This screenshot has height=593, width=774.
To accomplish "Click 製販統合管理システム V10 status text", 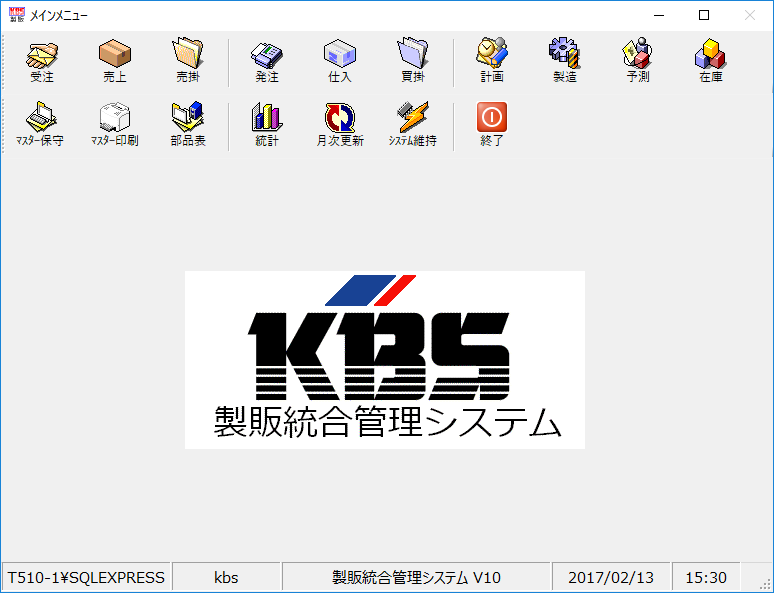I will [x=416, y=577].
